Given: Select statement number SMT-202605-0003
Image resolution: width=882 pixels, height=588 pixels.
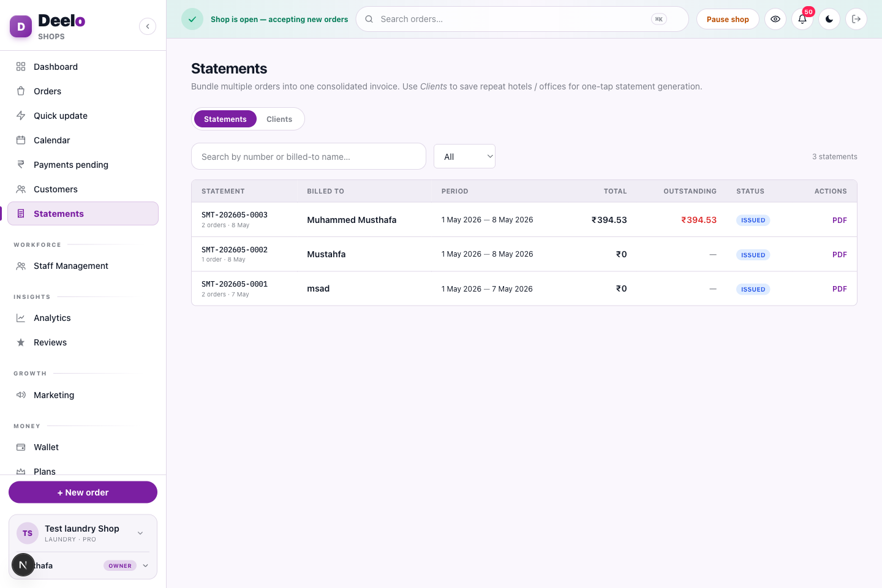Looking at the screenshot, I should click(x=235, y=215).
